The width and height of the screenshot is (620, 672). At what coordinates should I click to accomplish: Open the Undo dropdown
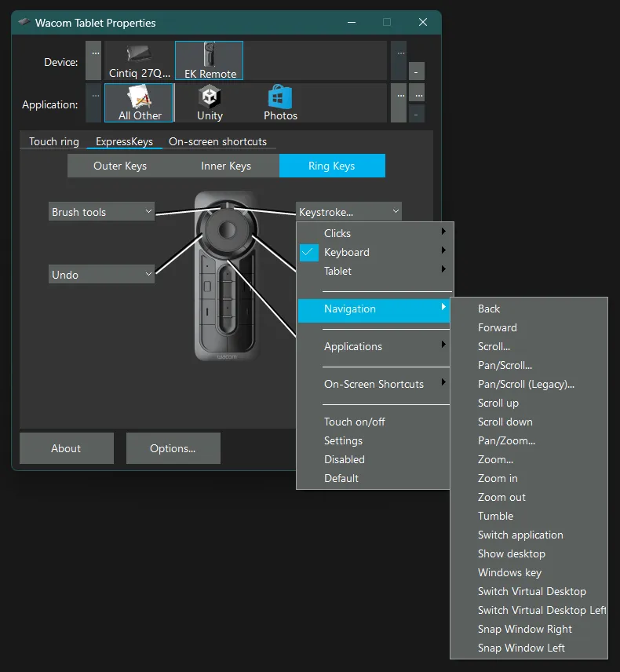coord(101,275)
